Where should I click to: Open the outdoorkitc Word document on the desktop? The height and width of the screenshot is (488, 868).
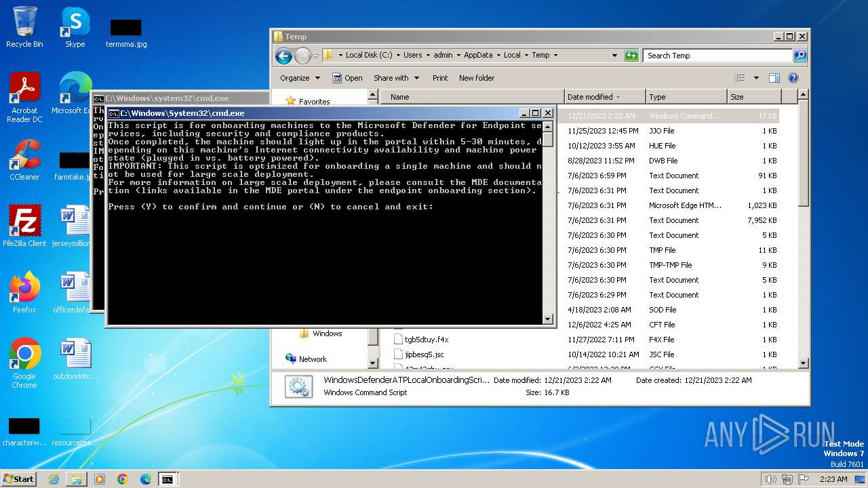(x=75, y=359)
